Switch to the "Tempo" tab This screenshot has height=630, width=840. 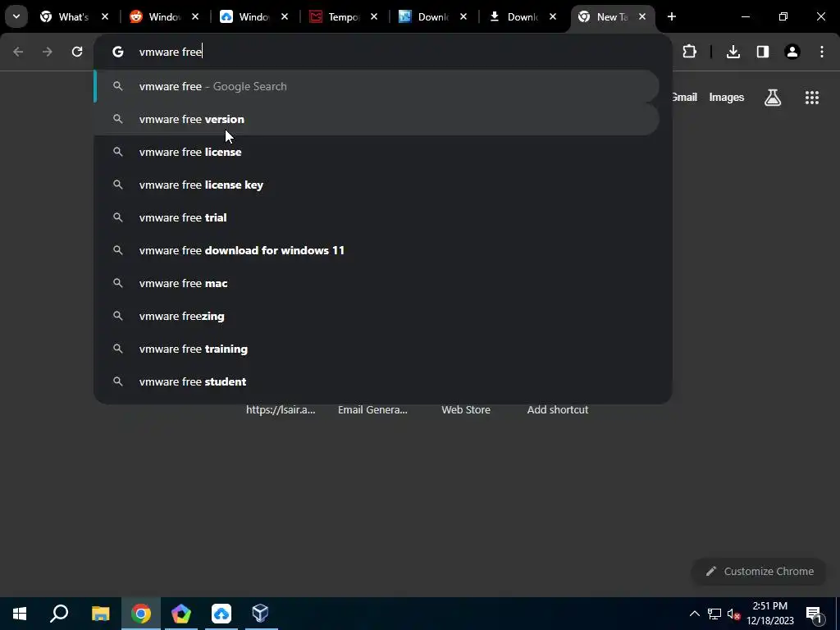pos(344,16)
